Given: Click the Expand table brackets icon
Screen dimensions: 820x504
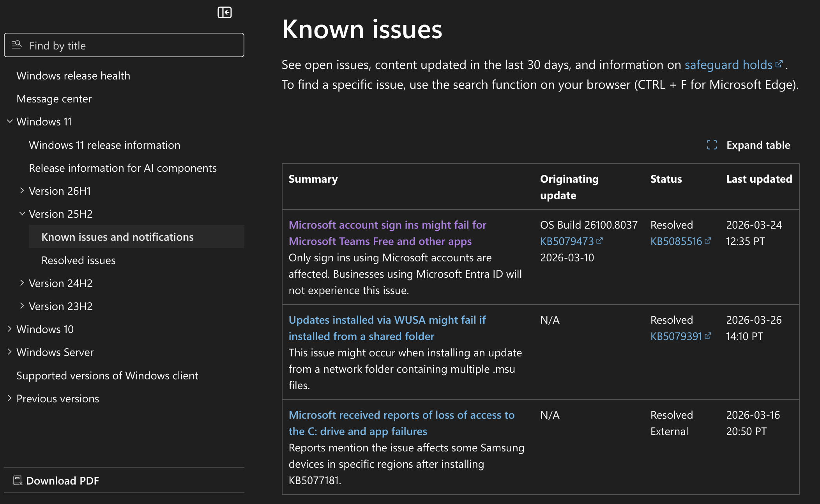Looking at the screenshot, I should click(x=712, y=145).
